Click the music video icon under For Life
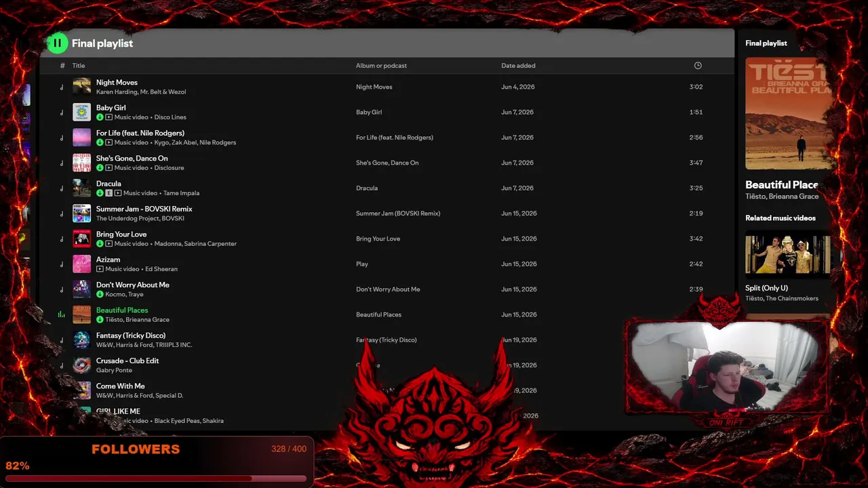This screenshot has height=488, width=868. click(x=108, y=142)
